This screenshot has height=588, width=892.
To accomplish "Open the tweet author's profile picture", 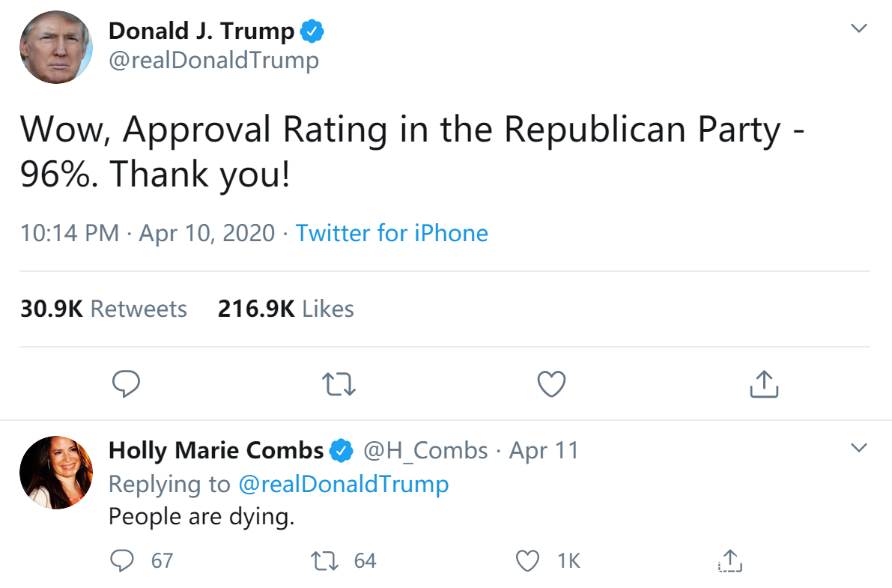I will [x=56, y=46].
